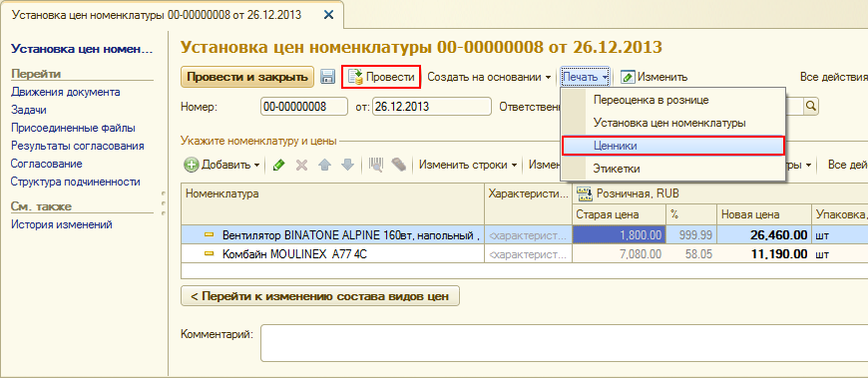This screenshot has width=868, height=378.
Task: Click the barcode scanner icon
Action: pos(376,165)
